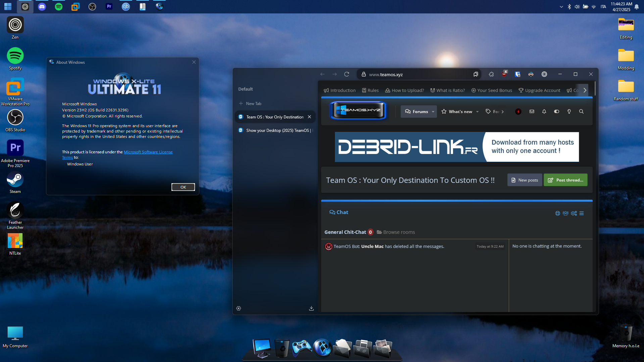
Task: Open the monitor icon in dock
Action: [x=262, y=348]
